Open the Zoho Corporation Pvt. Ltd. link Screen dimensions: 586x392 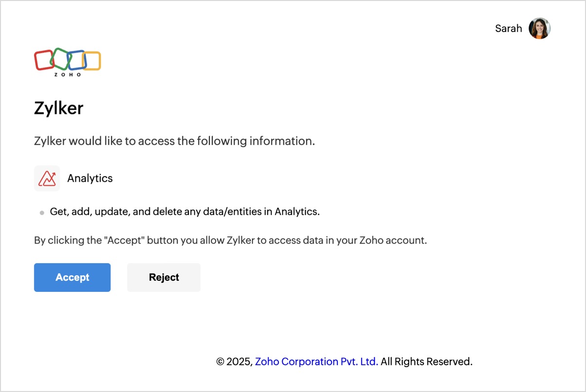(x=316, y=361)
